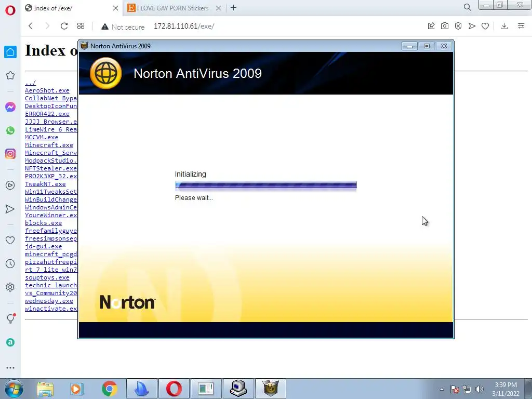Open the volume speaker tray icon
The height and width of the screenshot is (399, 532).
(x=480, y=389)
